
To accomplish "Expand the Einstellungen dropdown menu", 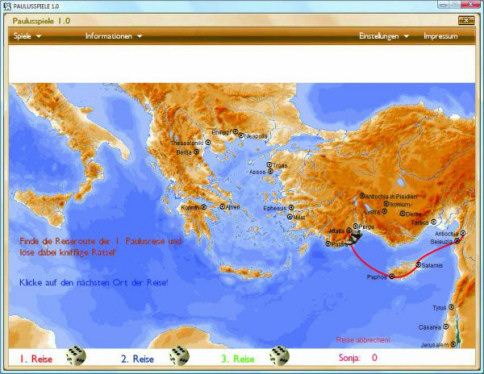I will click(383, 36).
